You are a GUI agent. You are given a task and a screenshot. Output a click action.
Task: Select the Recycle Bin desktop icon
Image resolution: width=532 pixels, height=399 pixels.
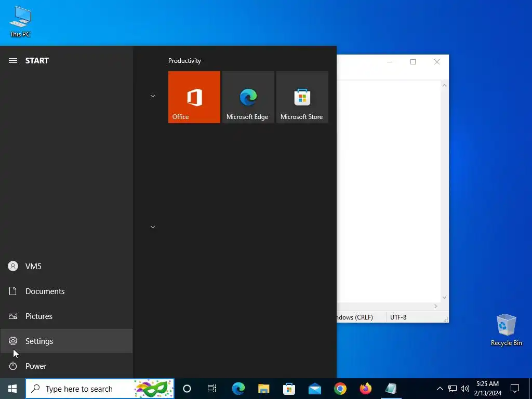(506, 330)
